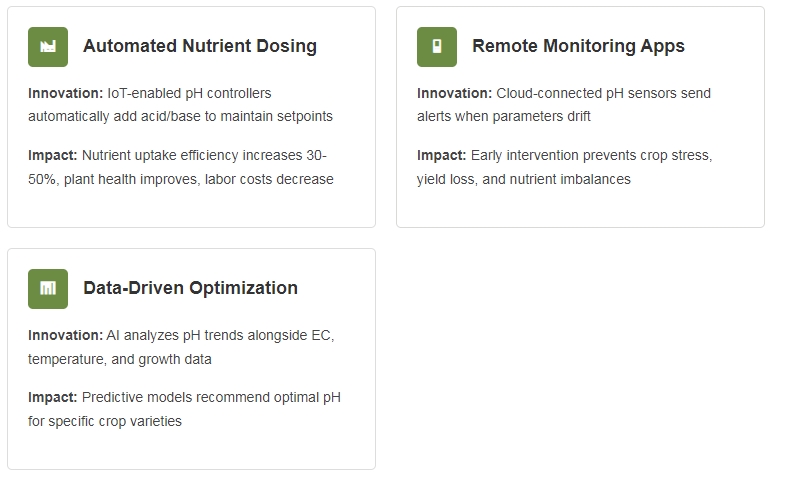Click the "temperature, and growth data" line

tap(120, 359)
